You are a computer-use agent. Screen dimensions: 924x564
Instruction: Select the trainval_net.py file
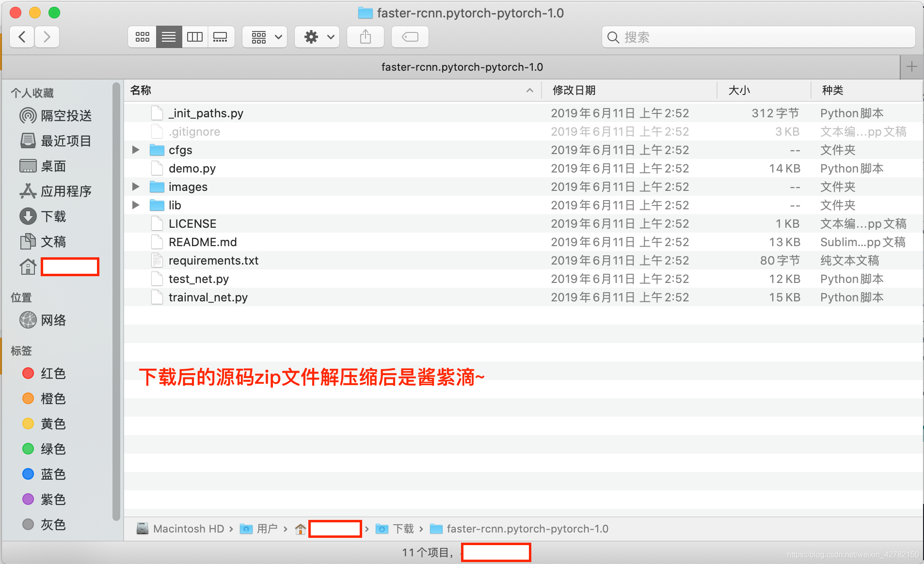coord(524,298)
